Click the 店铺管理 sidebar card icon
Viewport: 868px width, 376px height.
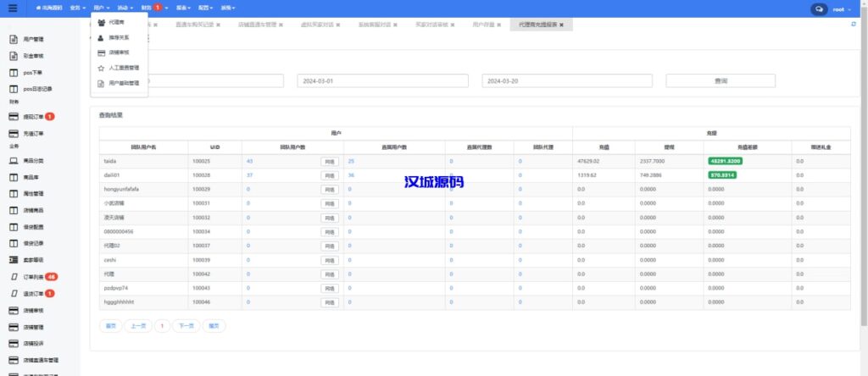[x=14, y=328]
